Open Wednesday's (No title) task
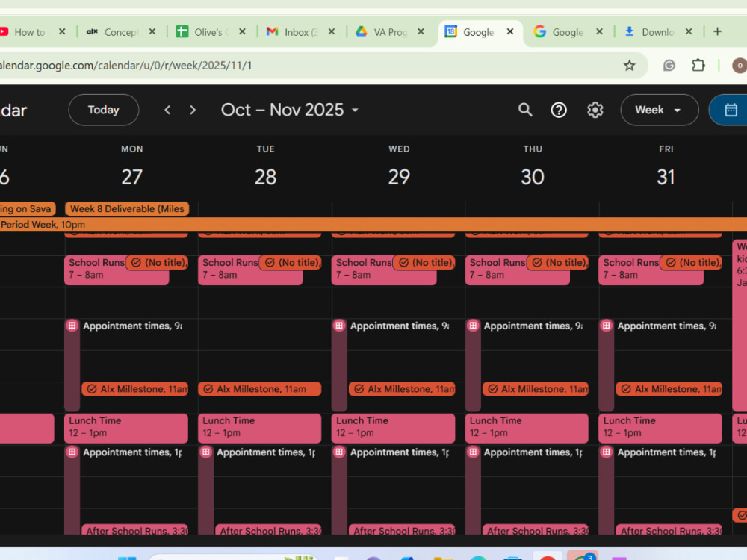Screen dimensions: 747x560 click(x=424, y=262)
